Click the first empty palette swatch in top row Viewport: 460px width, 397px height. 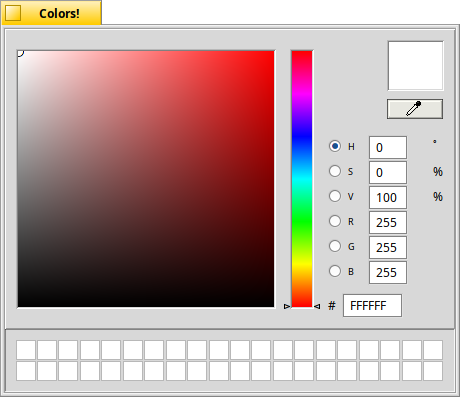click(26, 350)
